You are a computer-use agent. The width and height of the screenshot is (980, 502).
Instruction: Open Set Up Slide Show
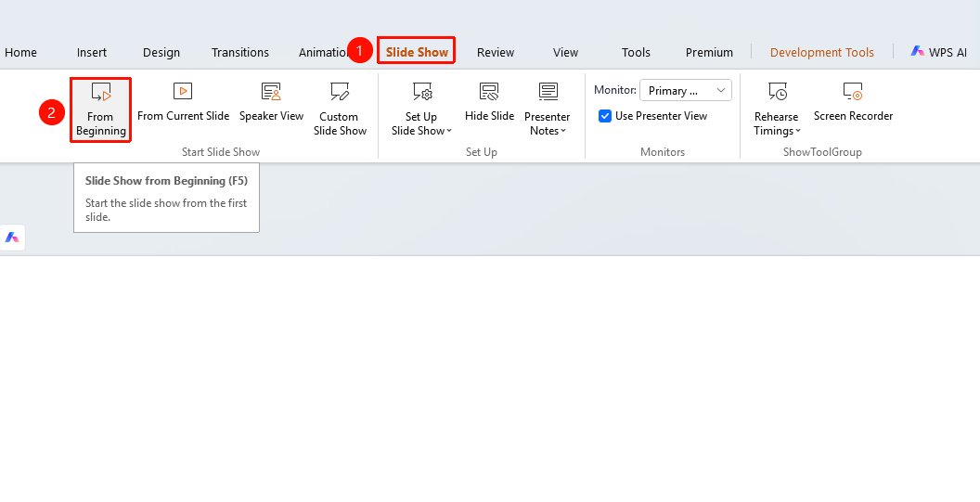[421, 109]
